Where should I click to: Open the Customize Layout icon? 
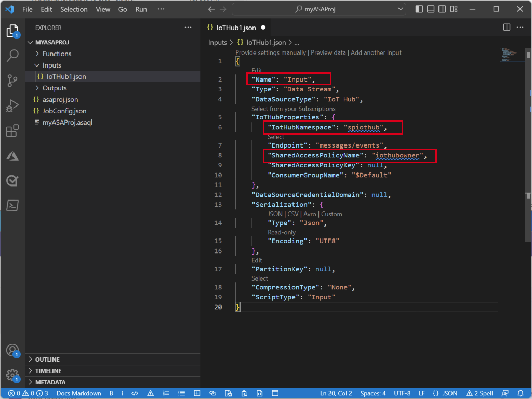454,9
